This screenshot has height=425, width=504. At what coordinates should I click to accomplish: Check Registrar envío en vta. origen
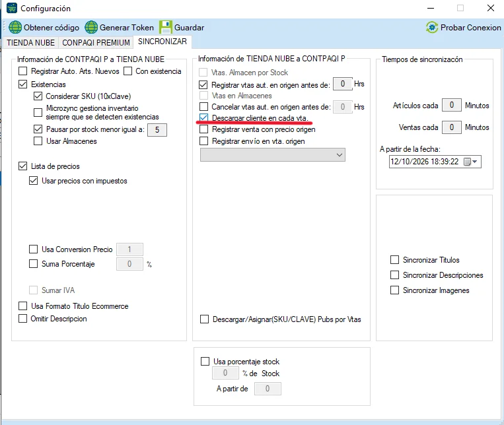pos(204,141)
